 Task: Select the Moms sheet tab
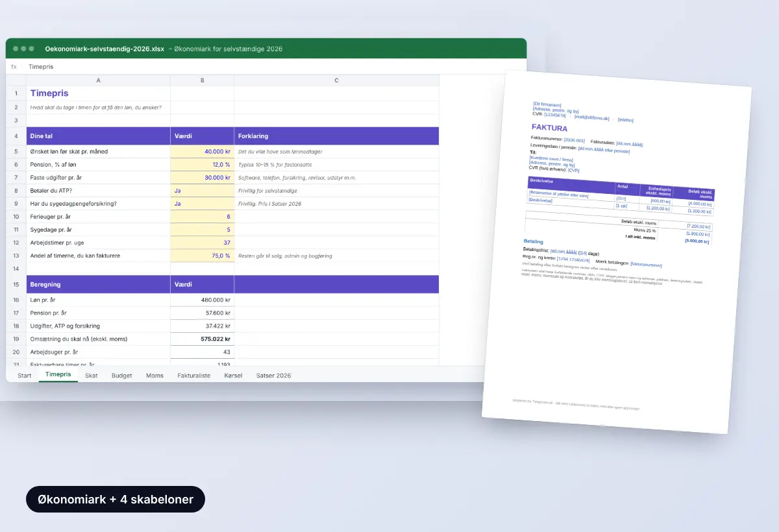click(155, 376)
